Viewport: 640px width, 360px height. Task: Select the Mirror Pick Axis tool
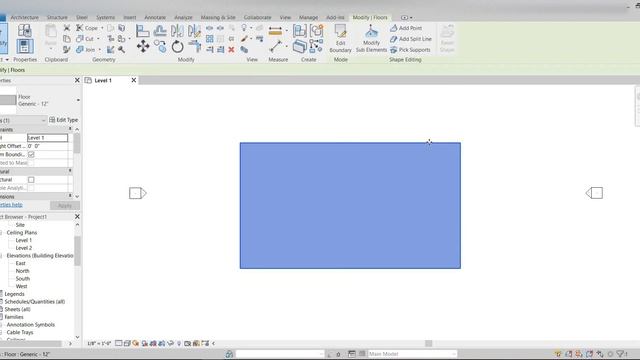(177, 31)
